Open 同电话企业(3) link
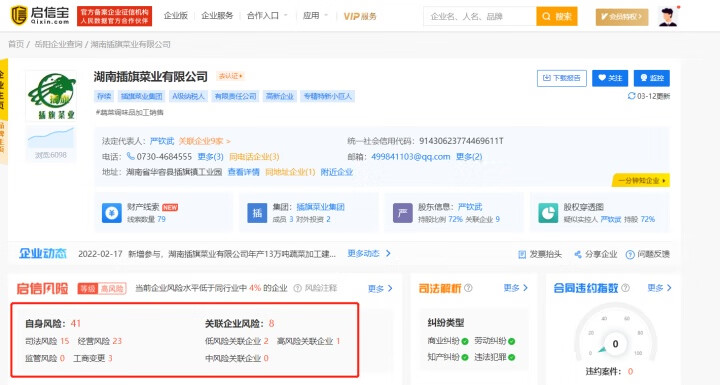 (x=254, y=157)
